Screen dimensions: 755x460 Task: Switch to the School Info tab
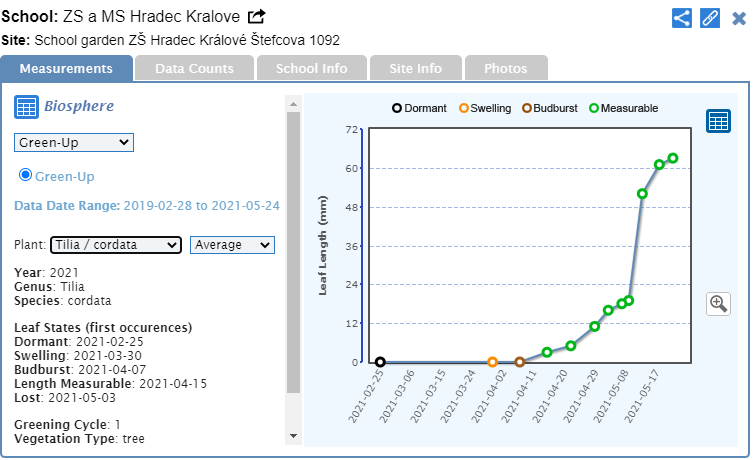pos(311,69)
